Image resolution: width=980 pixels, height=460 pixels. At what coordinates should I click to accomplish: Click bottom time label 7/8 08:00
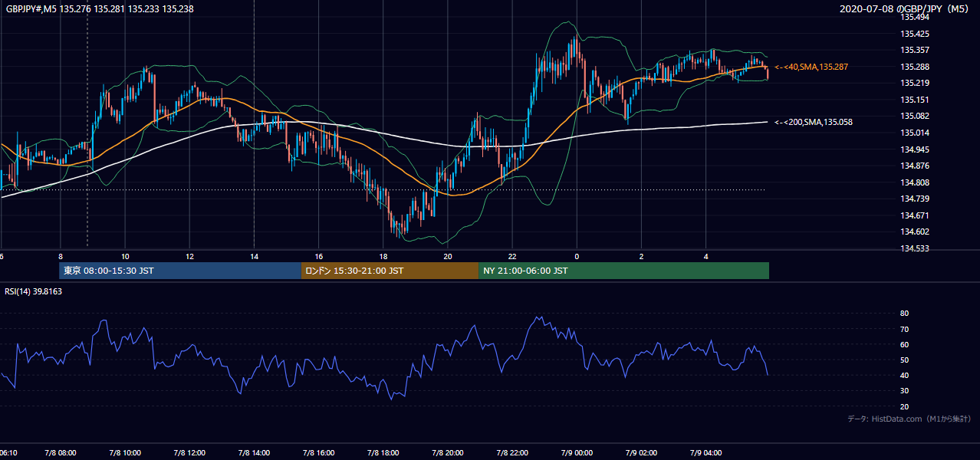pyautogui.click(x=60, y=453)
